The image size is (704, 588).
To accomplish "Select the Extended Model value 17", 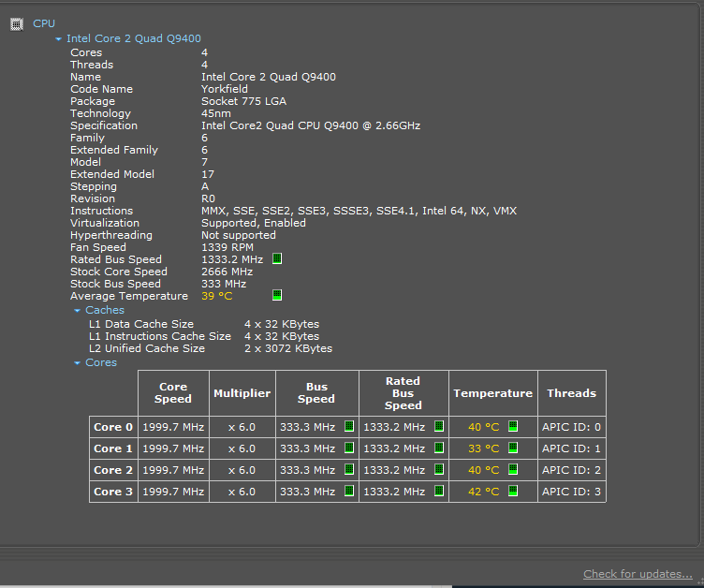I will pyautogui.click(x=208, y=174).
